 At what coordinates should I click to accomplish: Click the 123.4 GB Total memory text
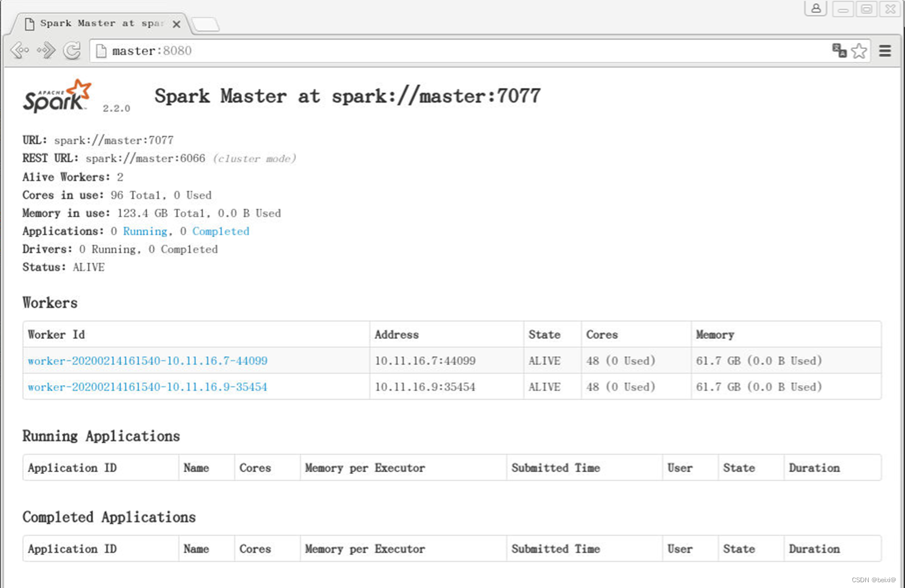coord(161,213)
